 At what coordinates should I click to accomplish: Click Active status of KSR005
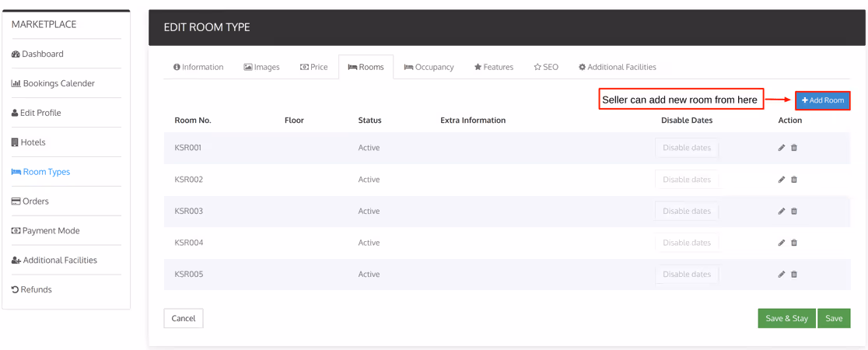pyautogui.click(x=369, y=274)
